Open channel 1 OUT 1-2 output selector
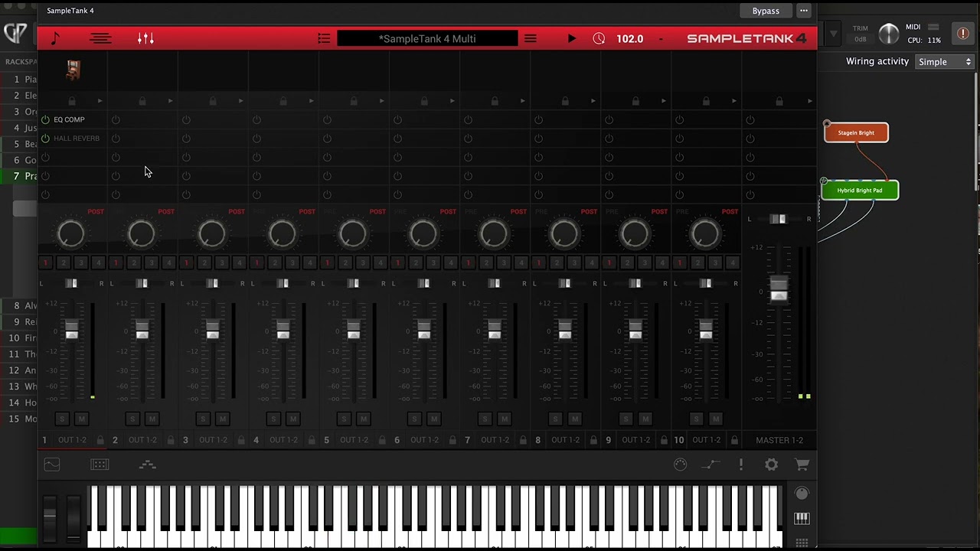 point(72,440)
